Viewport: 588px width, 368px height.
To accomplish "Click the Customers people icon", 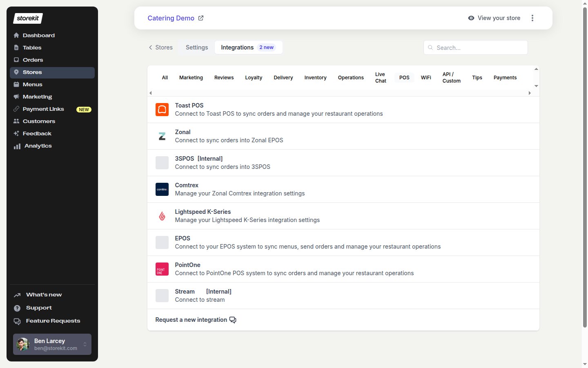I will pos(16,121).
